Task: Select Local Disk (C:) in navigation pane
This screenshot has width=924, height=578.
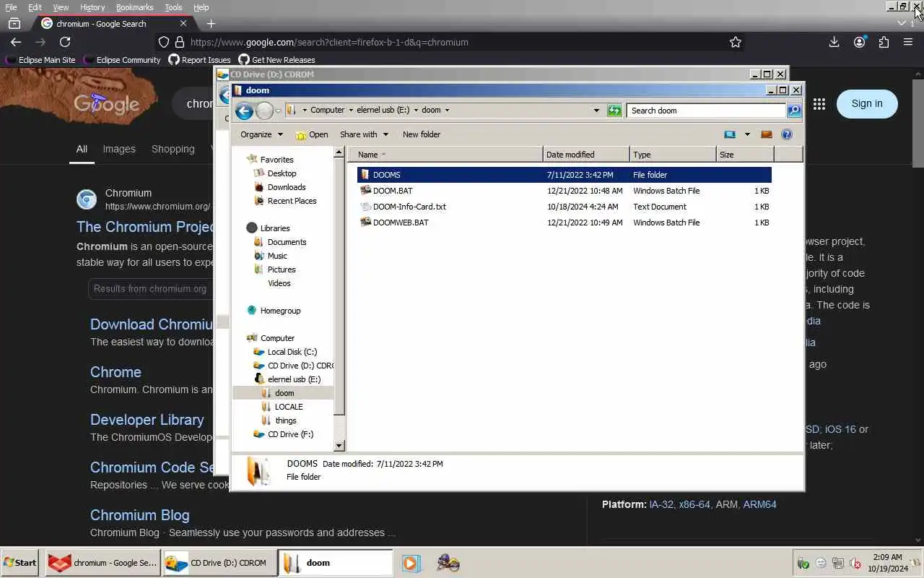Action: point(285,352)
